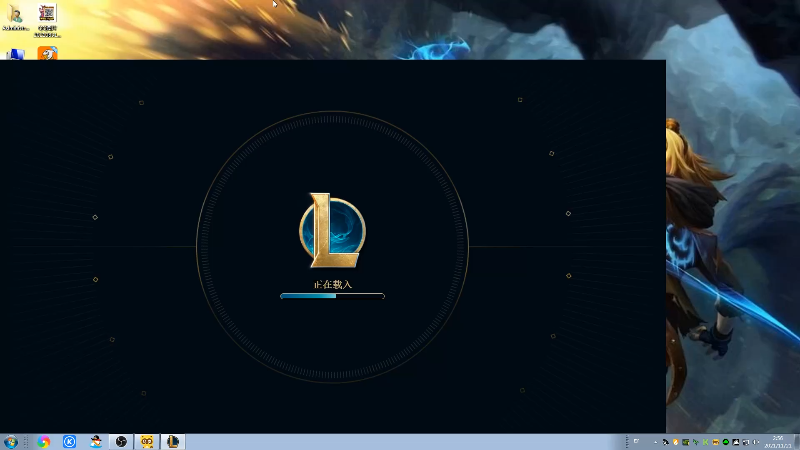The width and height of the screenshot is (800, 450).
Task: Open the Computer icon on the desktop
Action: coord(15,54)
